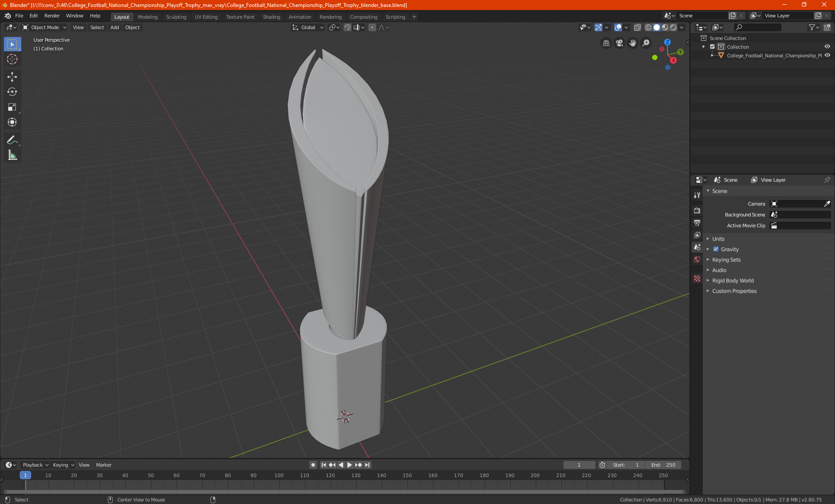Expand the Custom Properties panel
Screen dimensions: 835x504
coord(734,291)
